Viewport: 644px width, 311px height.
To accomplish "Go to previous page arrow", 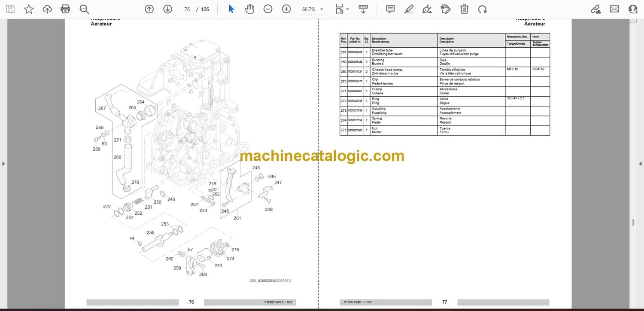I will [x=149, y=9].
